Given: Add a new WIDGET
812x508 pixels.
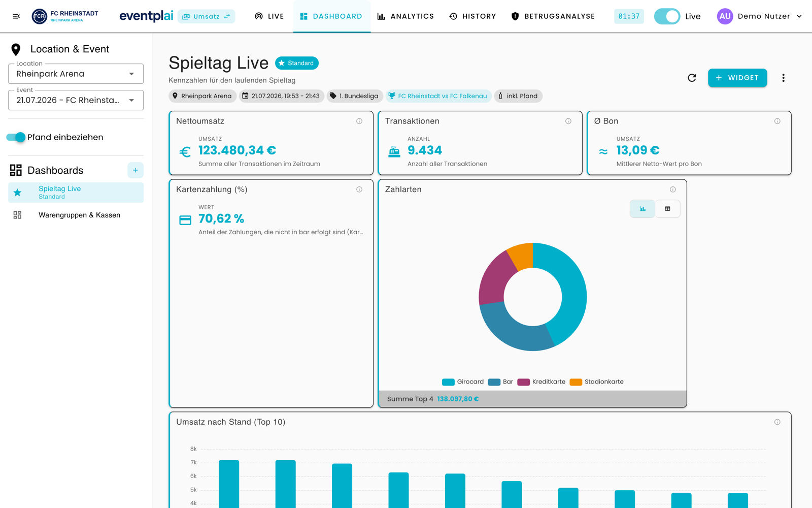Looking at the screenshot, I should coord(737,78).
